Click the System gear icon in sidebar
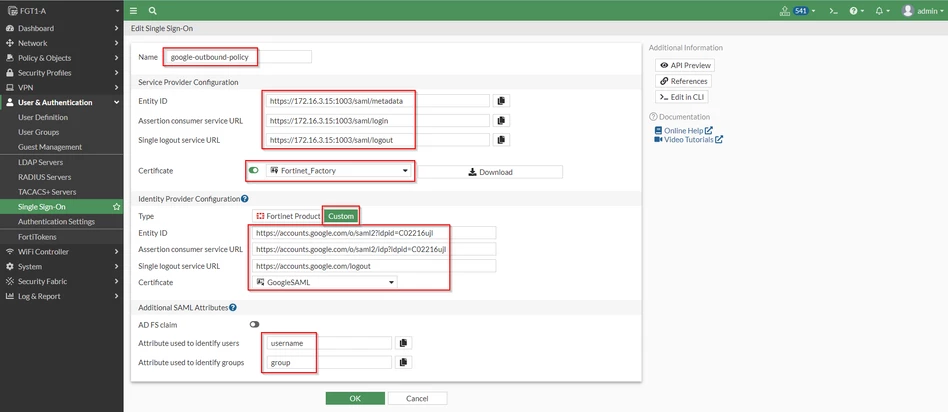948x412 pixels. pos(10,266)
